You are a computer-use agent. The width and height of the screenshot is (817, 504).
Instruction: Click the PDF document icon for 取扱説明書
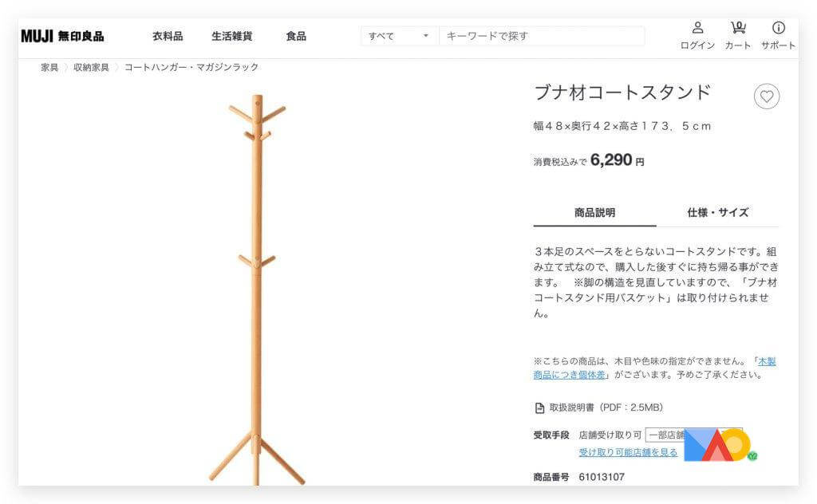point(540,408)
